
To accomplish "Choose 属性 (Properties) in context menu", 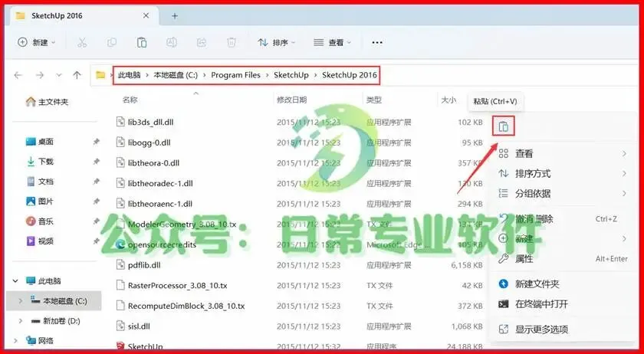I will (562, 259).
